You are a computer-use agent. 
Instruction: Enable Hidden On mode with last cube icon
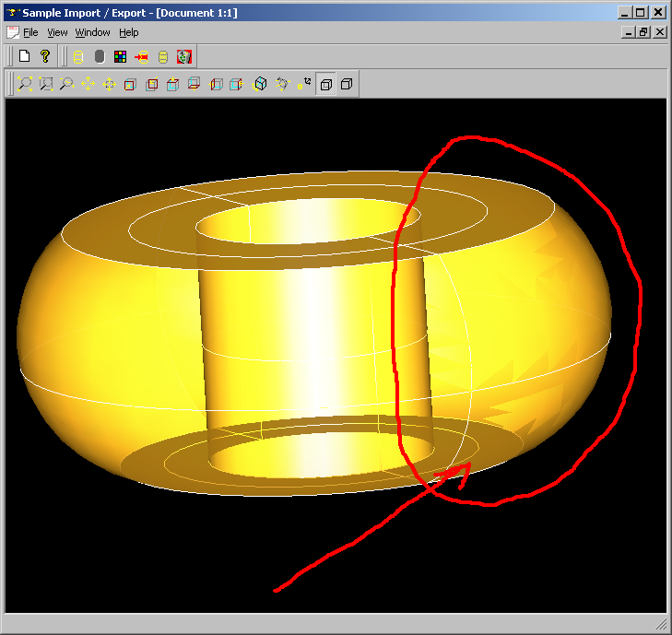click(347, 85)
